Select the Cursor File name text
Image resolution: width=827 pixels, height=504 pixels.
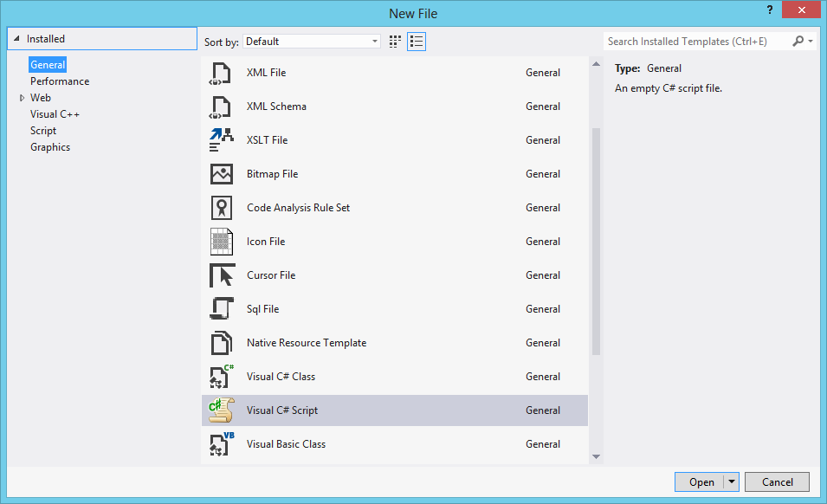pyautogui.click(x=271, y=275)
